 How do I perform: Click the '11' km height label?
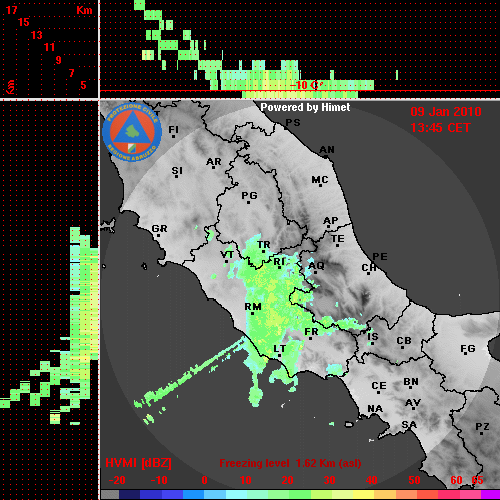pos(49,47)
